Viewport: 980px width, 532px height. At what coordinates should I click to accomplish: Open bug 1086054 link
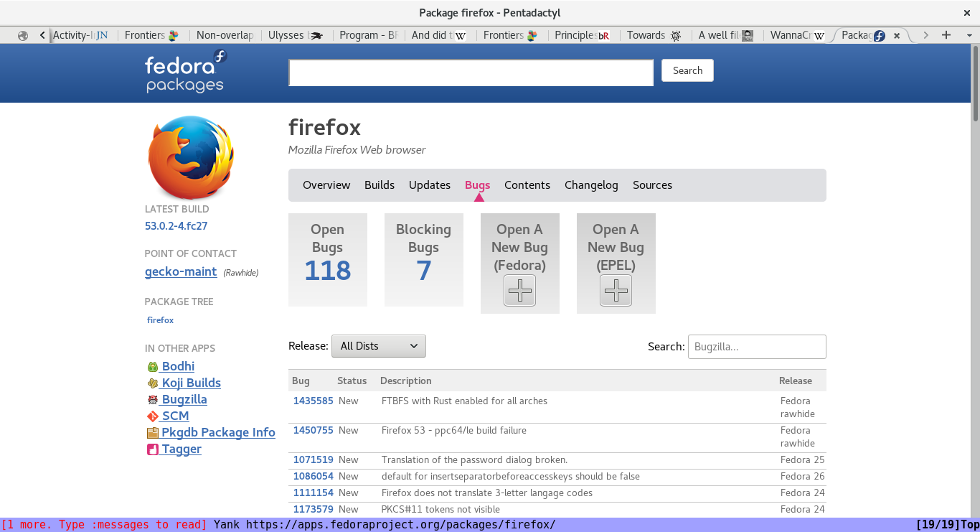click(x=314, y=477)
